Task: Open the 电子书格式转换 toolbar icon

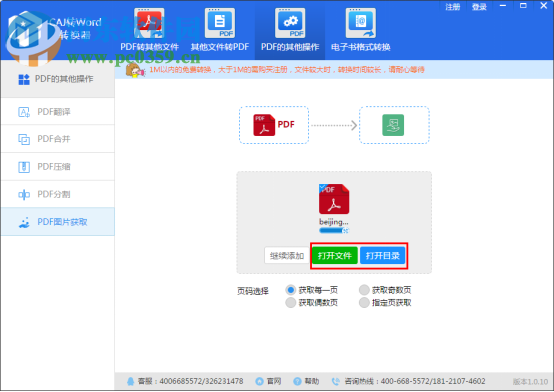Action: (x=361, y=23)
